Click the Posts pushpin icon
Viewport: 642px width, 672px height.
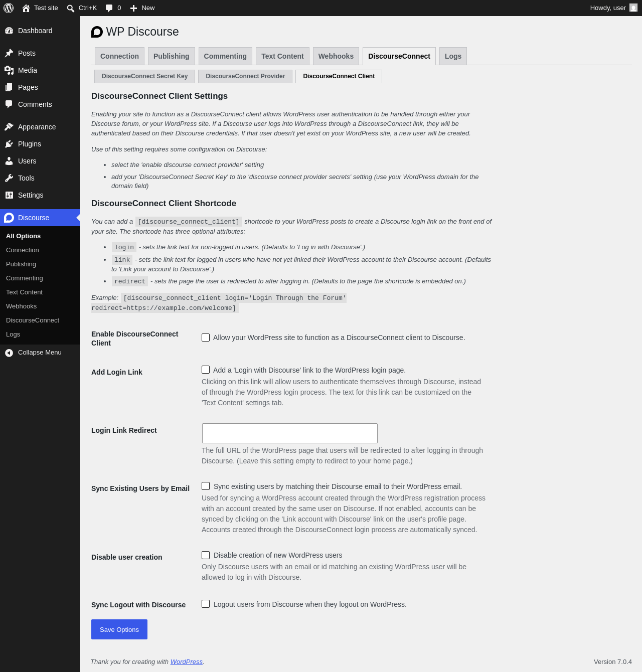click(9, 53)
